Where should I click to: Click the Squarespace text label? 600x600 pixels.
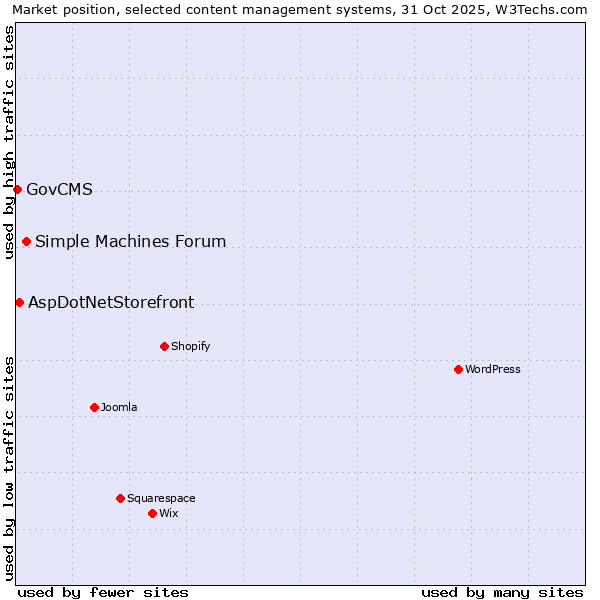coord(161,498)
